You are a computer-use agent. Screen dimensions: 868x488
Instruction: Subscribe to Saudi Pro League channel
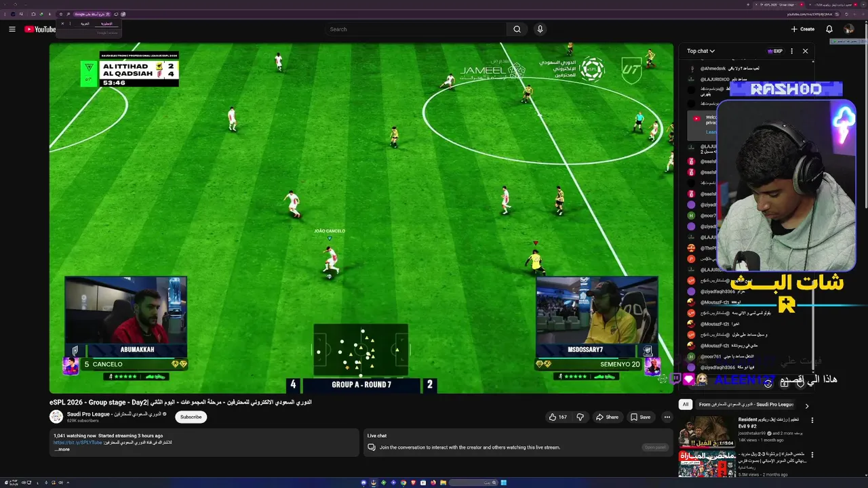191,417
